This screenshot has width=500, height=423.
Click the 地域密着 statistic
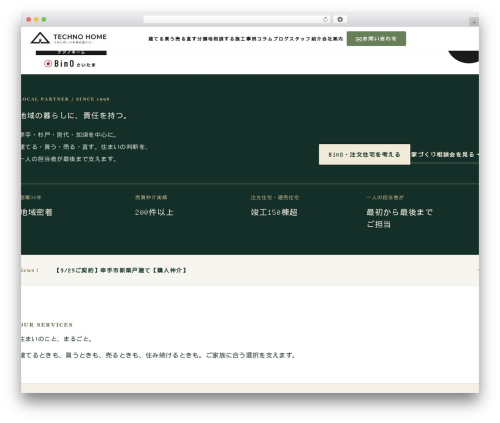(37, 212)
